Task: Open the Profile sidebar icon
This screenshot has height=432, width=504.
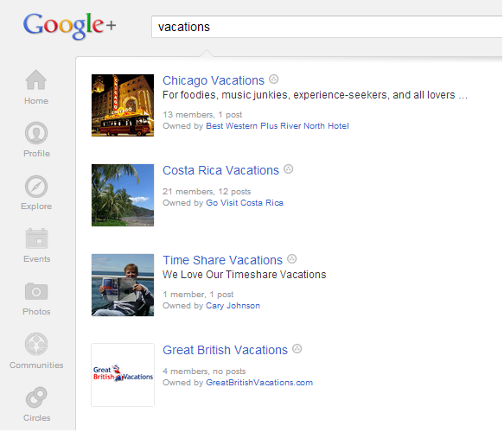Action: (36, 133)
